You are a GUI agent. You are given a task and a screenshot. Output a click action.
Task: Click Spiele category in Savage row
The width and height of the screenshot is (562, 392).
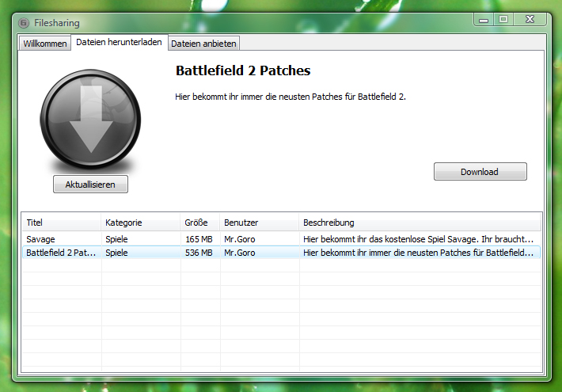coord(116,239)
